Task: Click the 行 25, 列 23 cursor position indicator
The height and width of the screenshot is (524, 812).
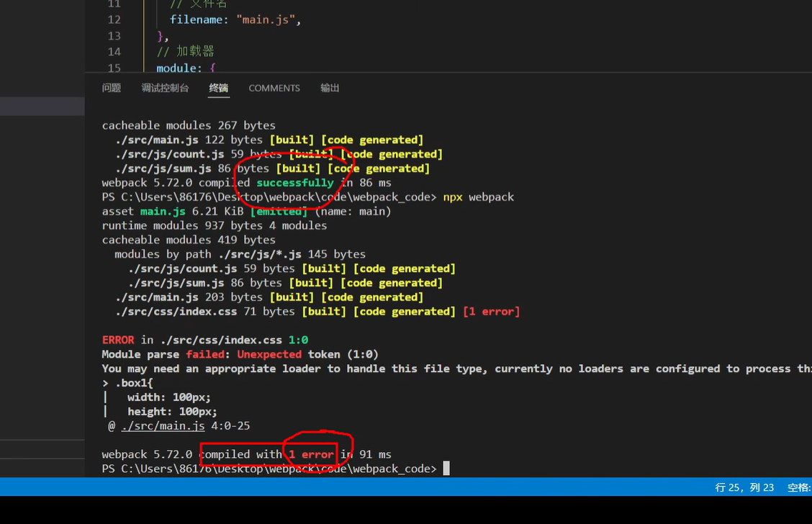Action: click(x=744, y=487)
